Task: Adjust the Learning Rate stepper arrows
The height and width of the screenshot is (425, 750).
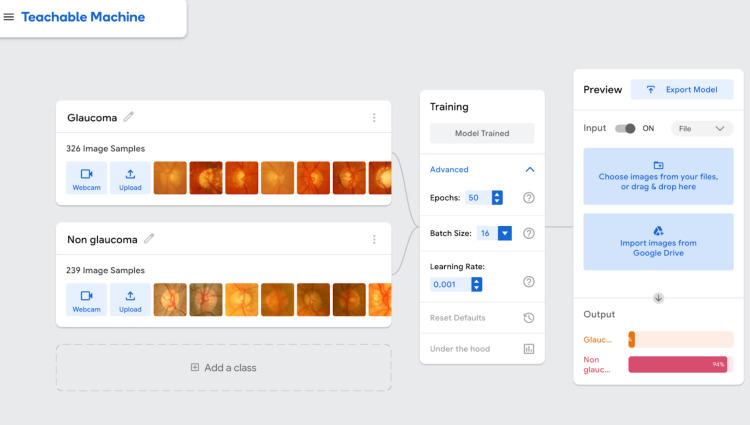Action: [x=476, y=284]
